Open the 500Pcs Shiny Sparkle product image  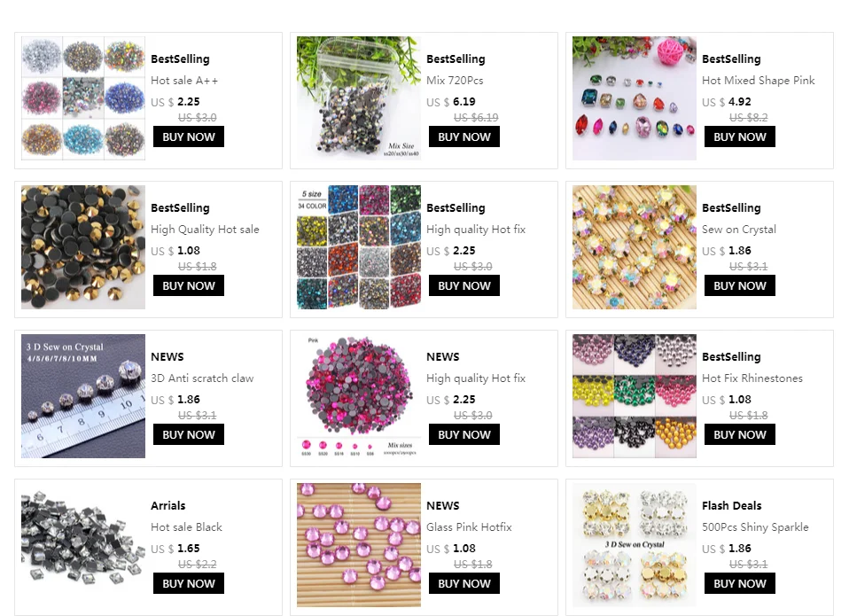tap(634, 544)
